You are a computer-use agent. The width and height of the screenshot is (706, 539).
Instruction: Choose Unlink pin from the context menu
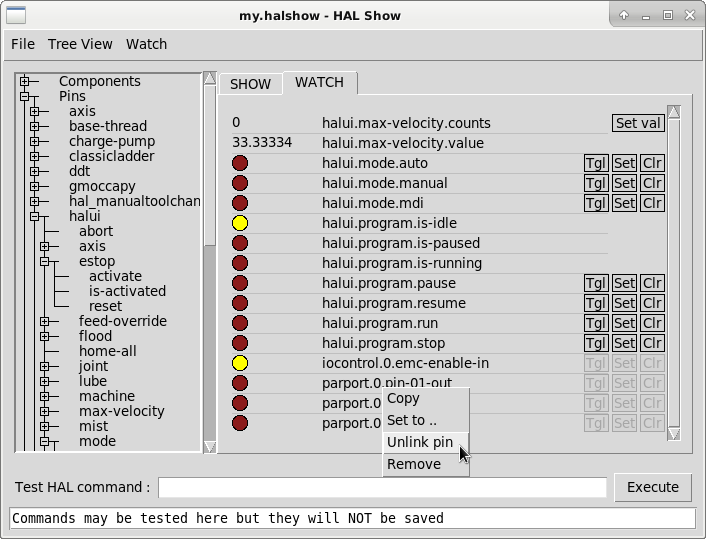click(x=420, y=442)
